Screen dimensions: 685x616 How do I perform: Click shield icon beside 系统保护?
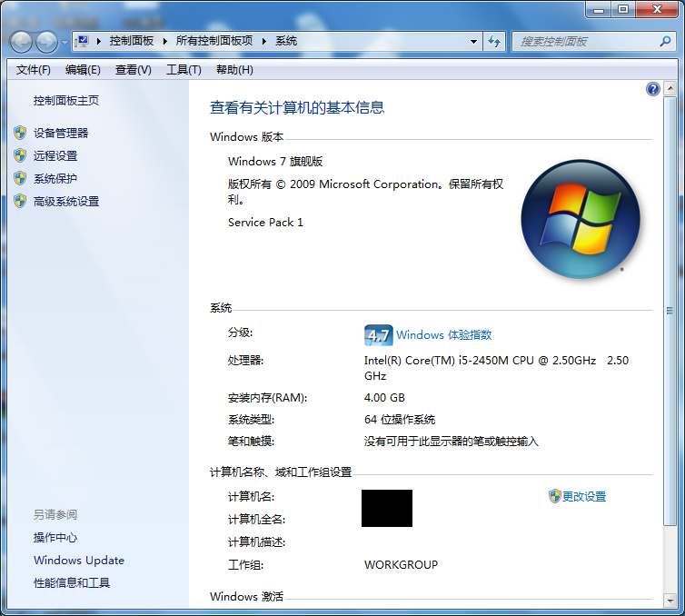click(x=20, y=178)
